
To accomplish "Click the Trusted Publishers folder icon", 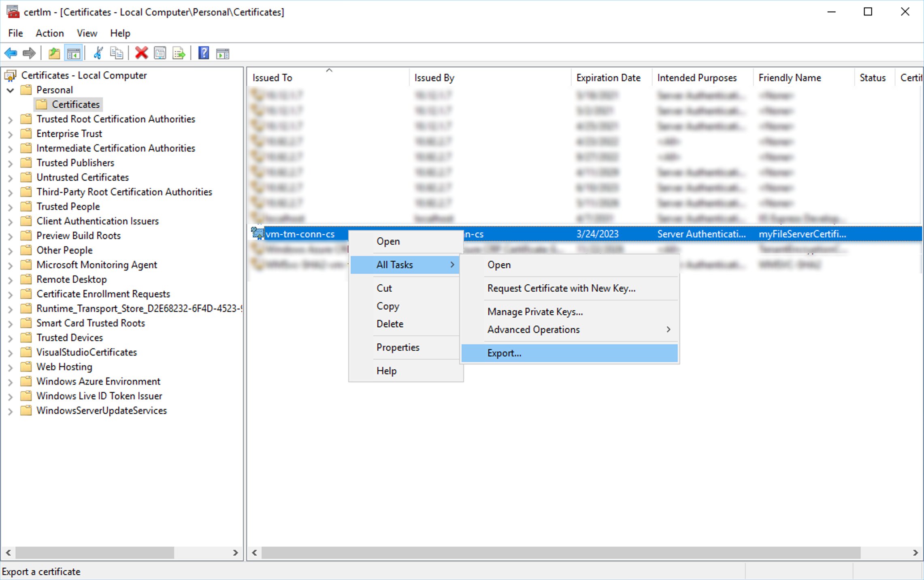I will click(x=26, y=163).
